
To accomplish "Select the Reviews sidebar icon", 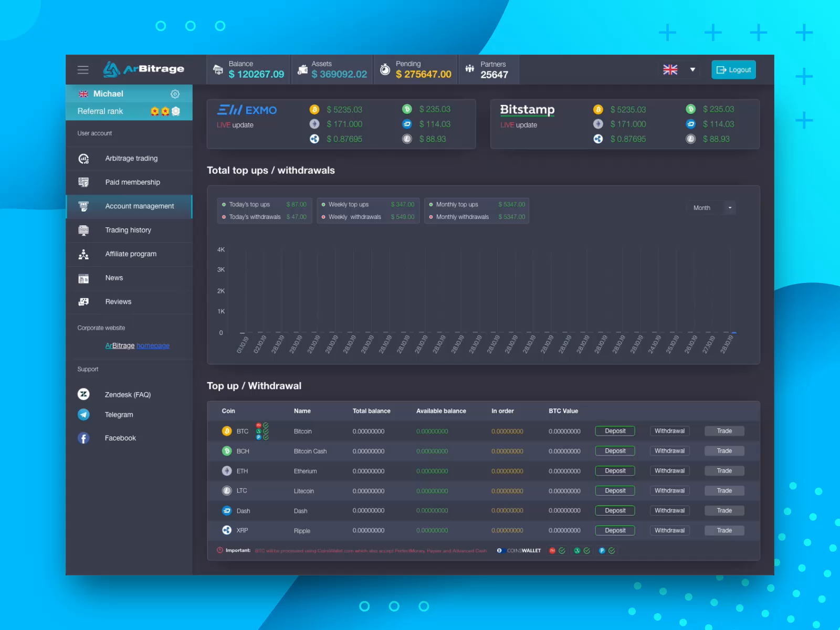I will tap(83, 302).
